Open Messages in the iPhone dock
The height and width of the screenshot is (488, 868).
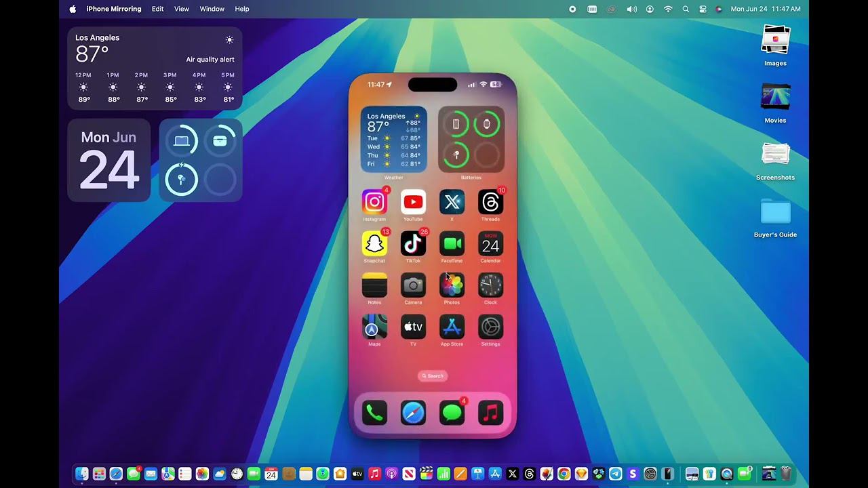[x=452, y=412]
